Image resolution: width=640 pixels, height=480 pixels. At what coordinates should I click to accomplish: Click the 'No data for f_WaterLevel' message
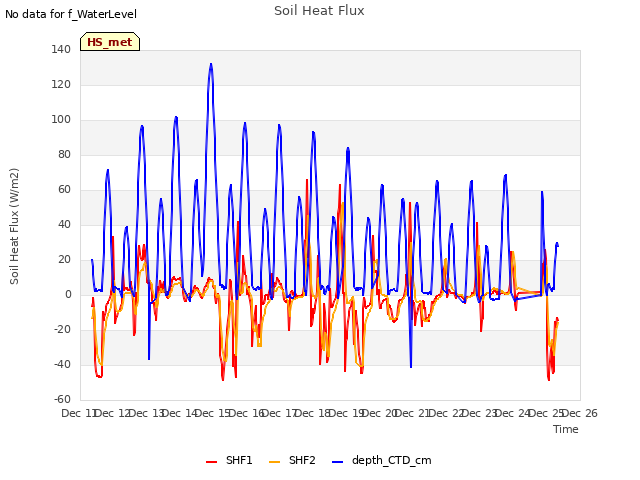coord(71,14)
